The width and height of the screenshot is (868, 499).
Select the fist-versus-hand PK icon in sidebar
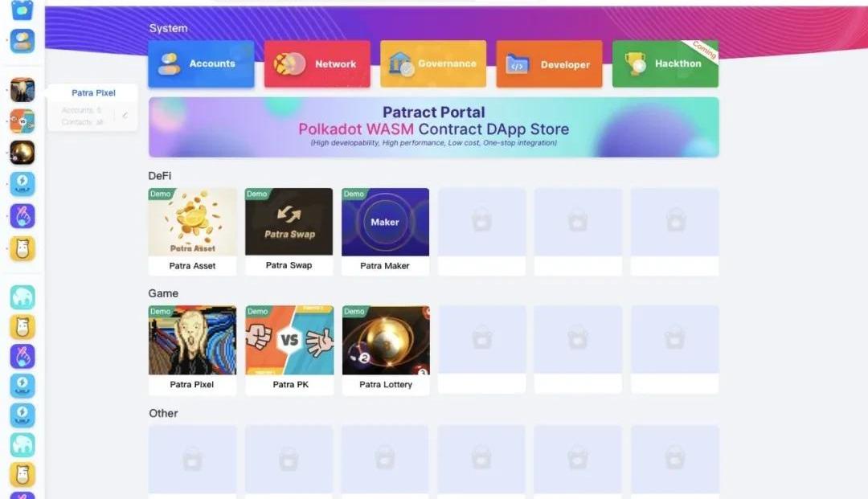[x=23, y=121]
